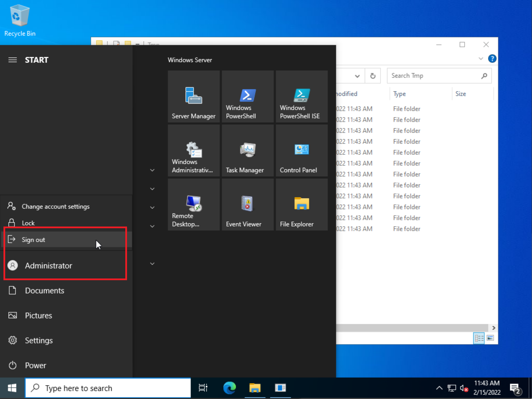Viewport: 532px width, 399px height.
Task: Refresh the Explorer folder view
Action: (373, 76)
